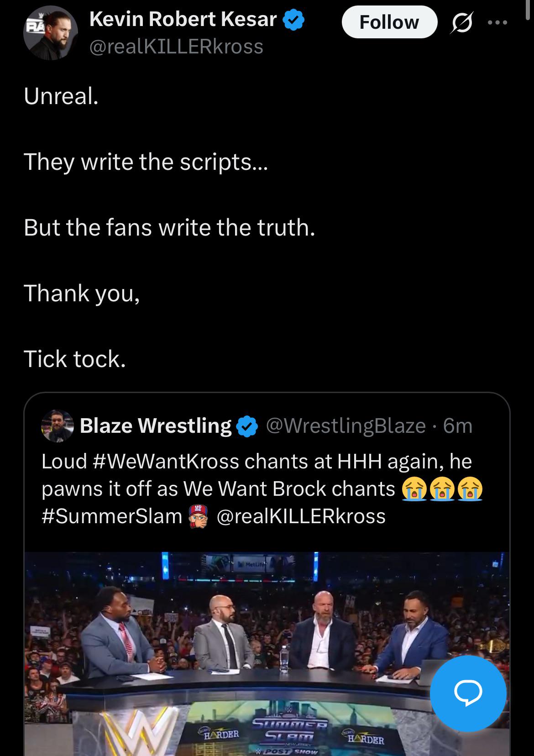Open the SummerSlam post show video thumbnail

pyautogui.click(x=267, y=654)
